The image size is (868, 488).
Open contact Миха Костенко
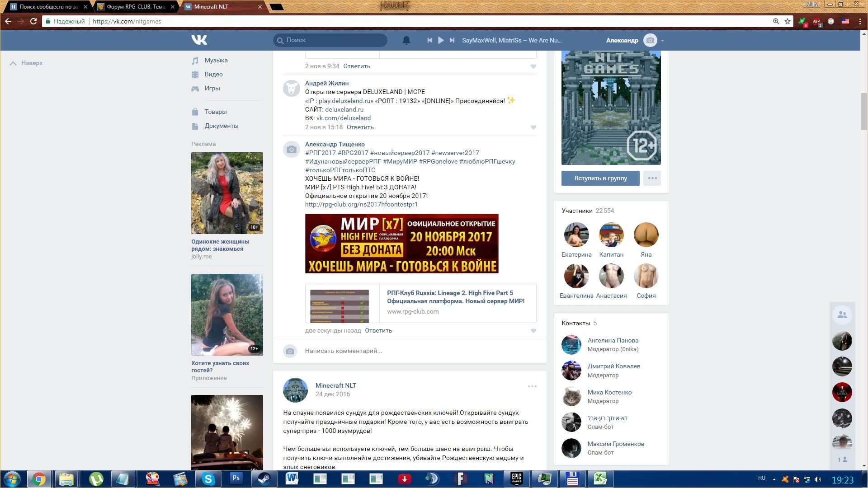pos(609,393)
